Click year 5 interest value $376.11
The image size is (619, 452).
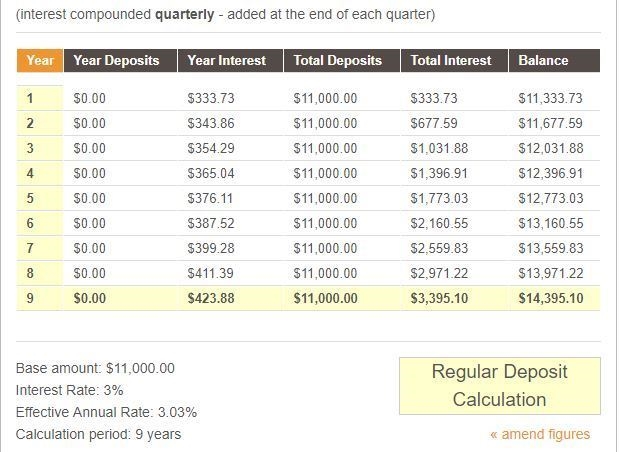click(x=210, y=198)
